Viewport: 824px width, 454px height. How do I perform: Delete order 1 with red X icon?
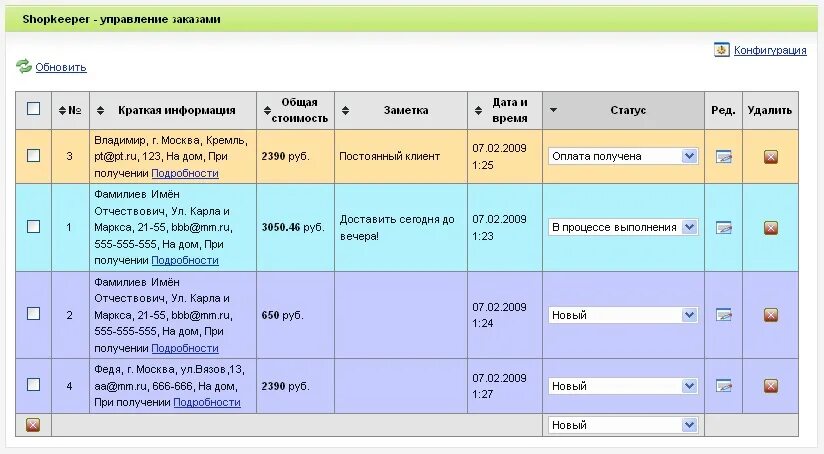(771, 228)
